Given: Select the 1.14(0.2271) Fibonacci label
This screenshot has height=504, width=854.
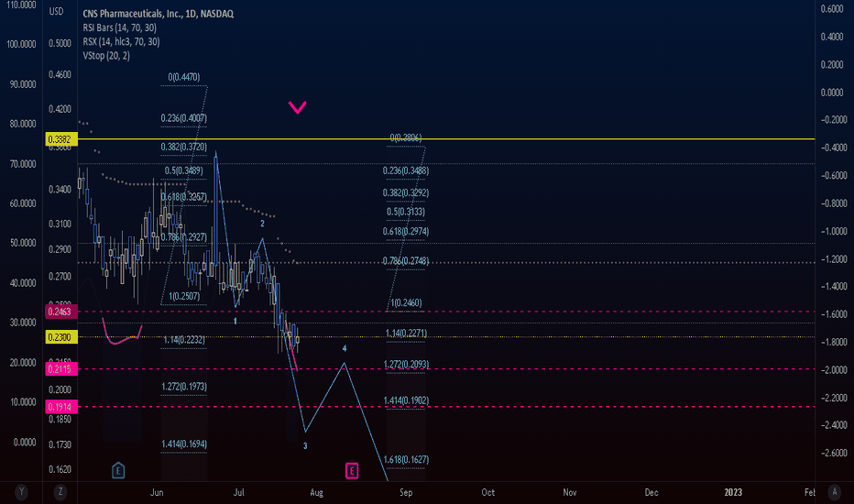Looking at the screenshot, I should pos(406,334).
